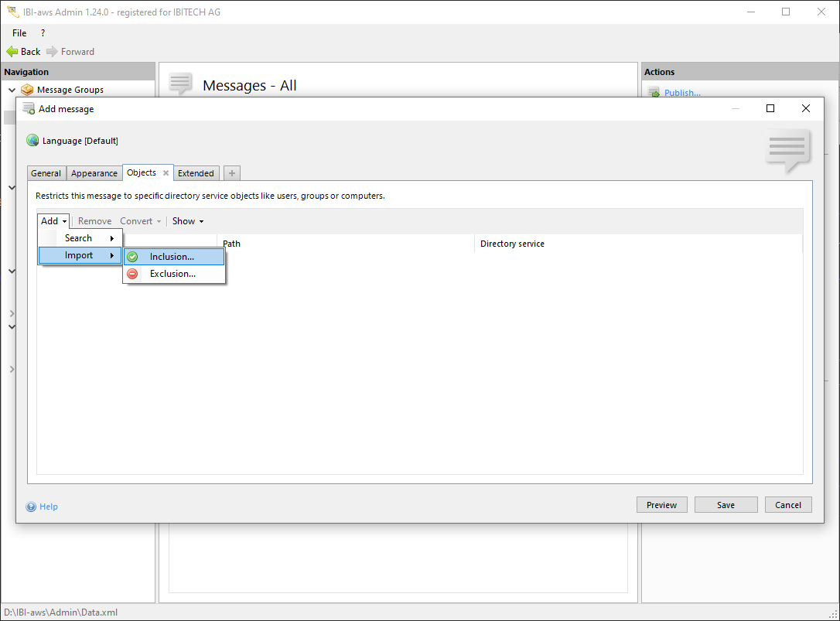Open the Add dropdown menu
The width and height of the screenshot is (840, 621).
(x=53, y=221)
